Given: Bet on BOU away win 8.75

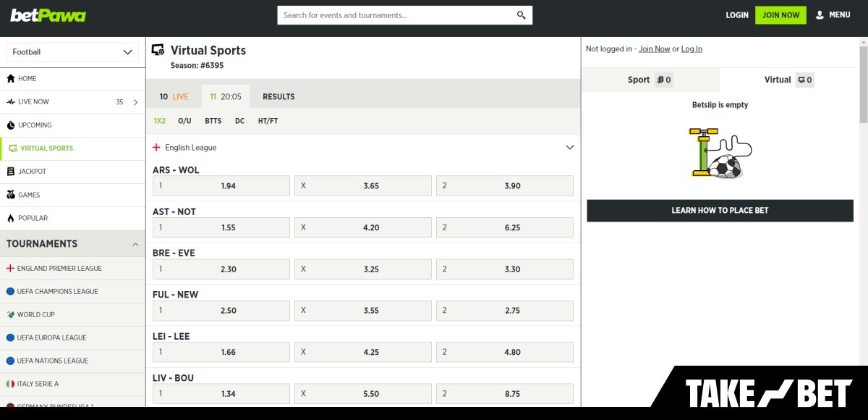Looking at the screenshot, I should (x=505, y=394).
